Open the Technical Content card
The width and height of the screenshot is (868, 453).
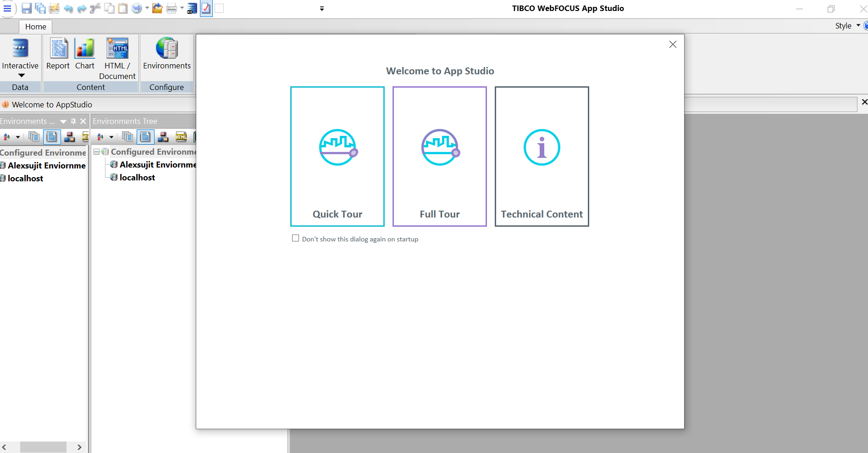click(x=542, y=157)
